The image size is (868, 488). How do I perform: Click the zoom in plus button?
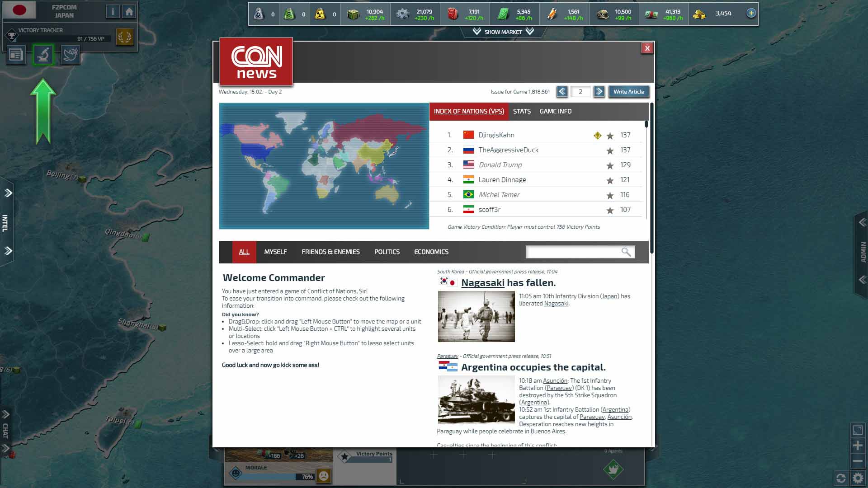pos(858,446)
